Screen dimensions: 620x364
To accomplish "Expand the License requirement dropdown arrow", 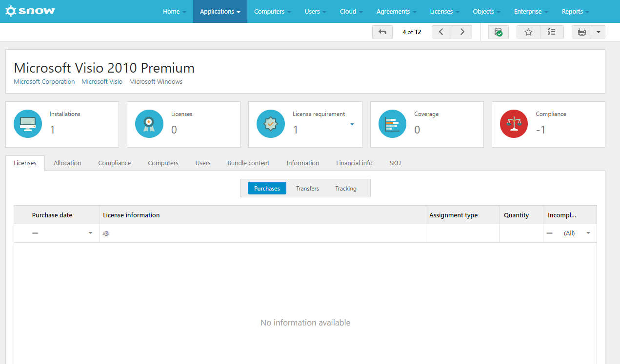I will [352, 124].
